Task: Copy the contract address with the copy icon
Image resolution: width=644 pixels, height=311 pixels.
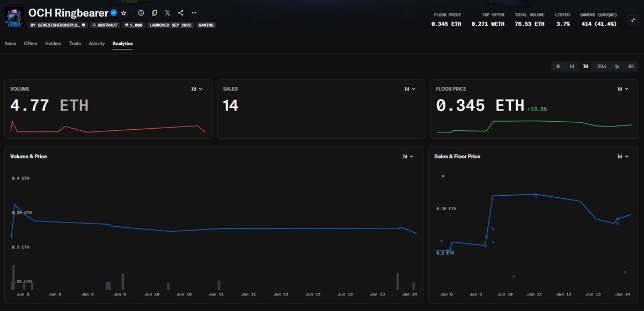Action: click(155, 12)
